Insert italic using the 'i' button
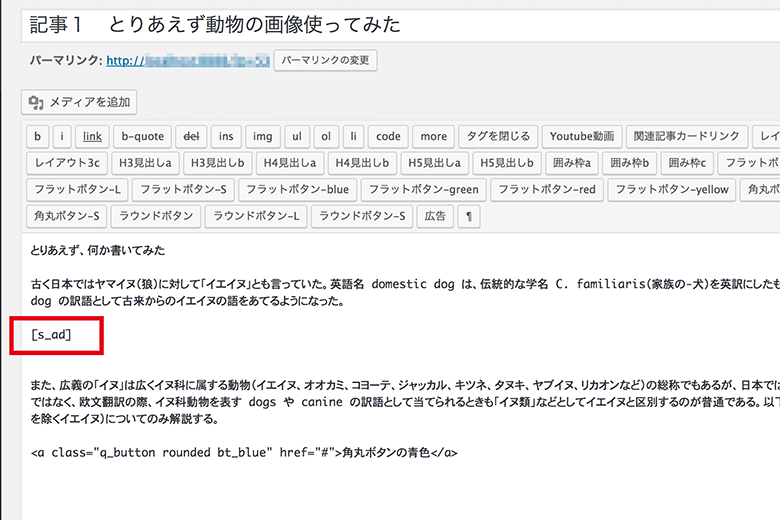Viewport: 780px width, 520px height. pos(63,136)
